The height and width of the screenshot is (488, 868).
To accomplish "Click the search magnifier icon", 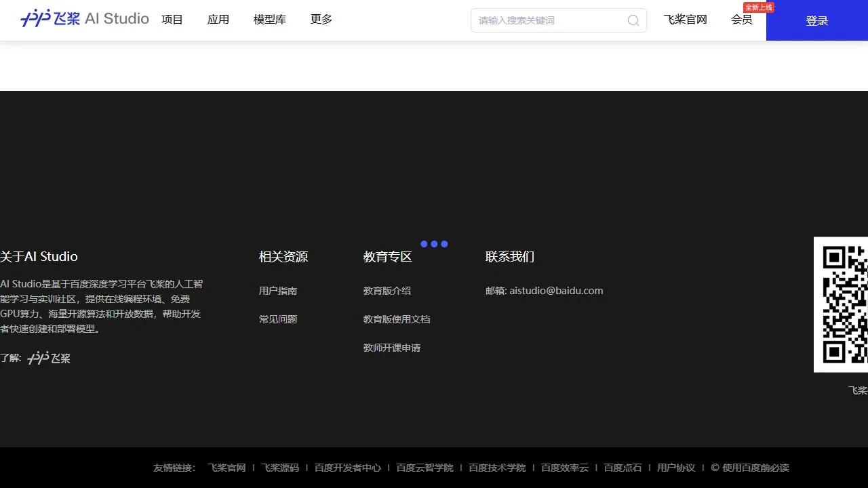I will click(633, 20).
